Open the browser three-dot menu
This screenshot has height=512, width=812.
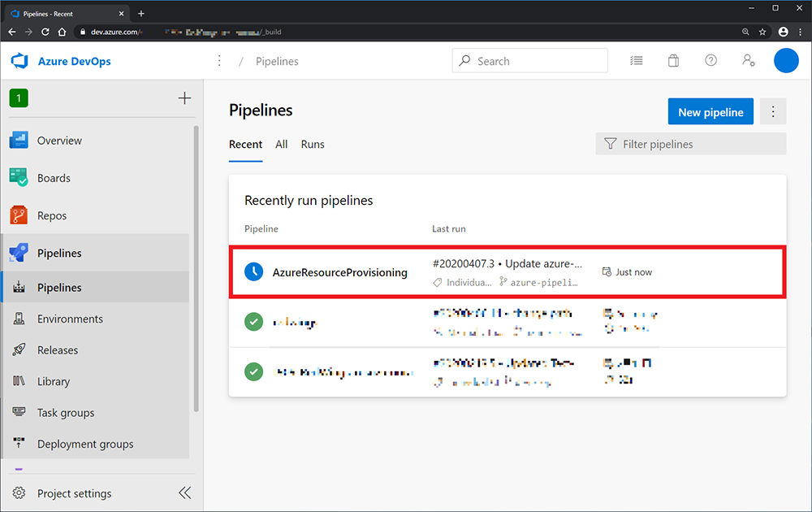point(801,32)
